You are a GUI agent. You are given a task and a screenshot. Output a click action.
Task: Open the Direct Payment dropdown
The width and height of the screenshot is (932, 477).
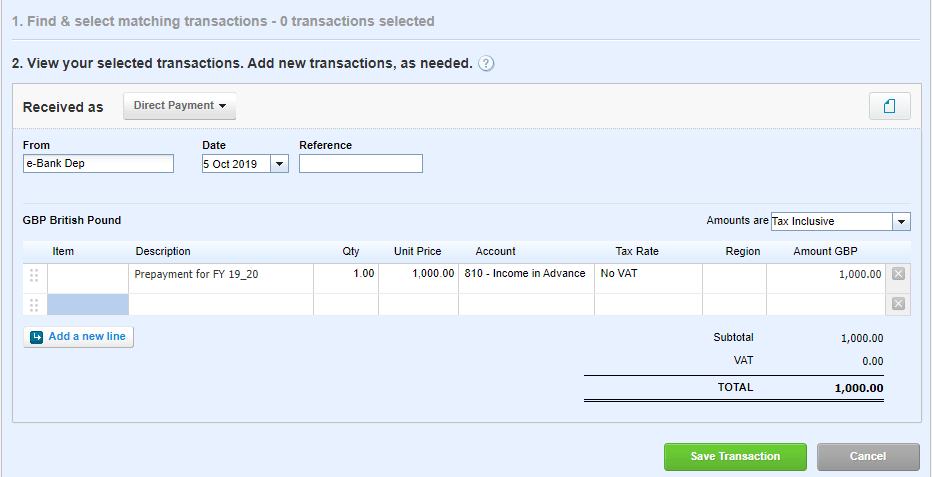(179, 106)
